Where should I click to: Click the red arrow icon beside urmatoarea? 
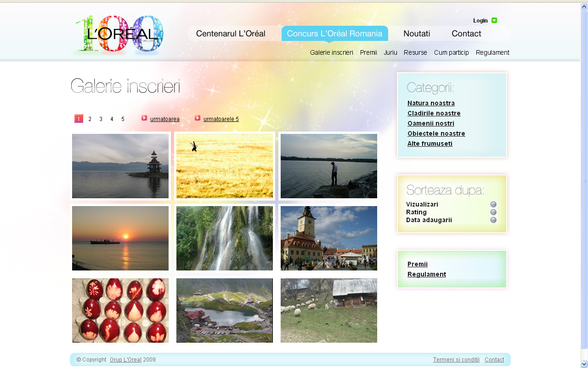point(144,118)
